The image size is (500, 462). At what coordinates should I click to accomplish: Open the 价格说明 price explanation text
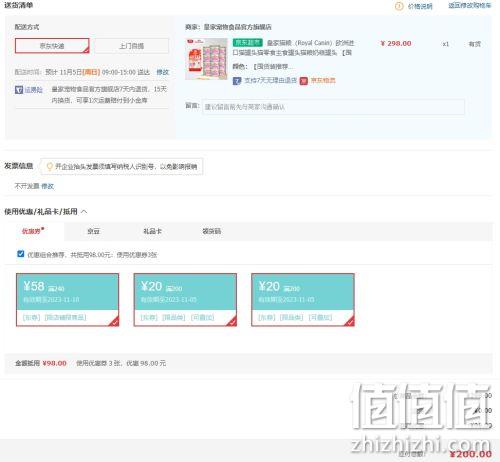tap(420, 6)
